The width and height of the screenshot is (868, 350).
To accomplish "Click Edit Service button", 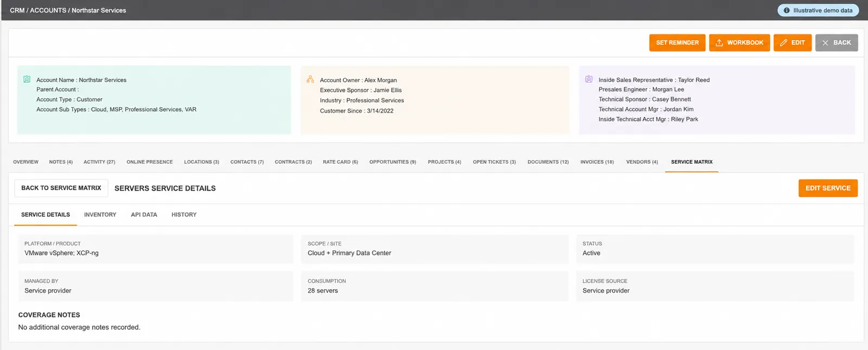I will coord(828,188).
